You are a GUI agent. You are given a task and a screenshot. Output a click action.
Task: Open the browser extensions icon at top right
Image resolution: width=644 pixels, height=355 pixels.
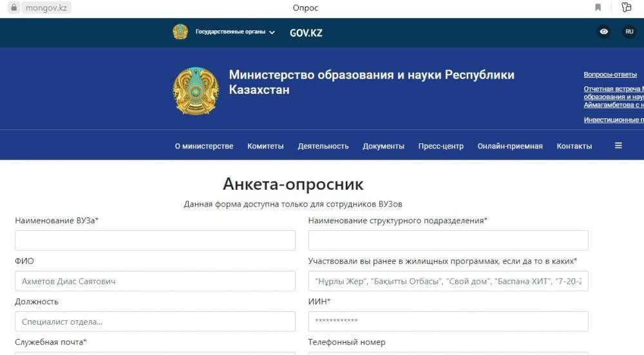627,8
